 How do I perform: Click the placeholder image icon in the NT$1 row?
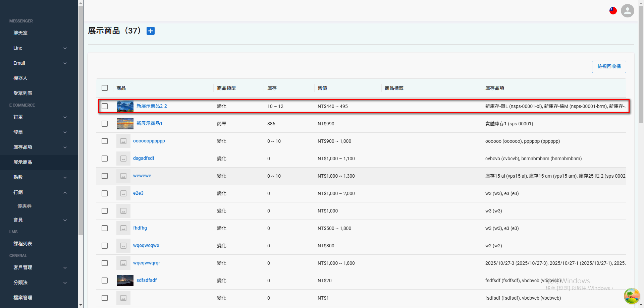123,298
